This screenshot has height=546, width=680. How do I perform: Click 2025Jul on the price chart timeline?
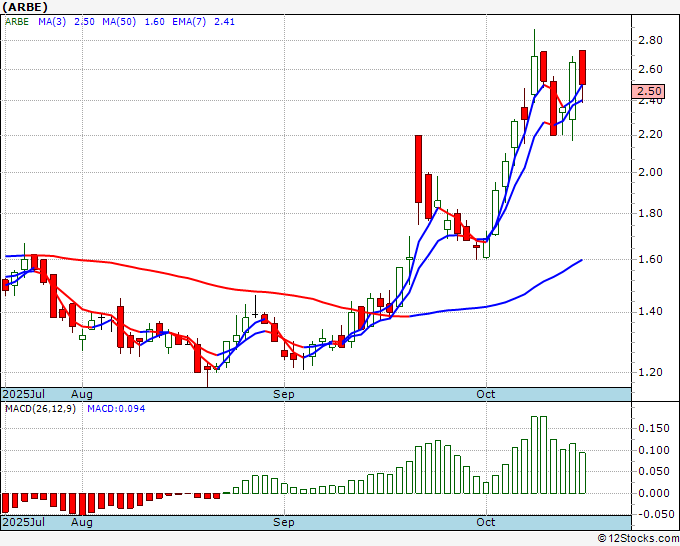point(24,394)
